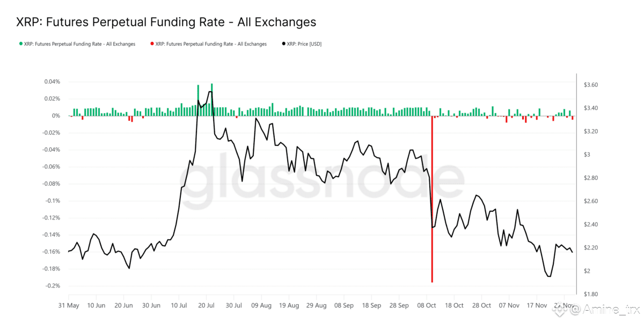Click the green legend dot
Image resolution: width=644 pixels, height=323 pixels.
[21, 44]
